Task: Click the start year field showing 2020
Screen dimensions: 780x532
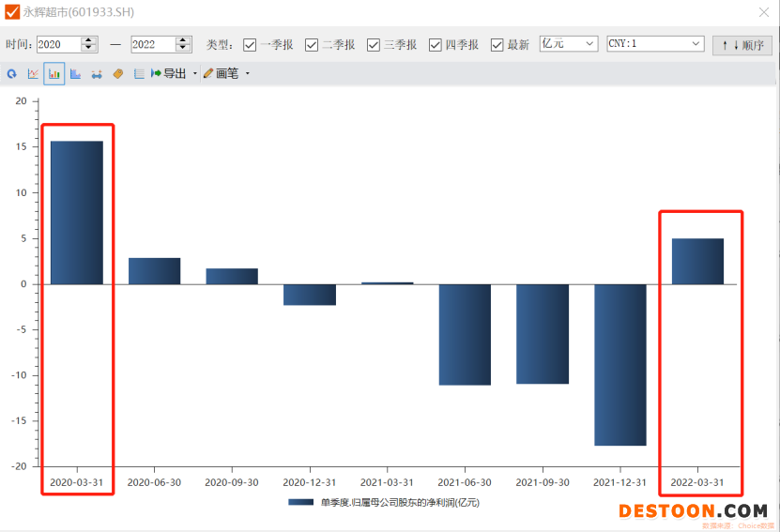Action: click(x=58, y=44)
